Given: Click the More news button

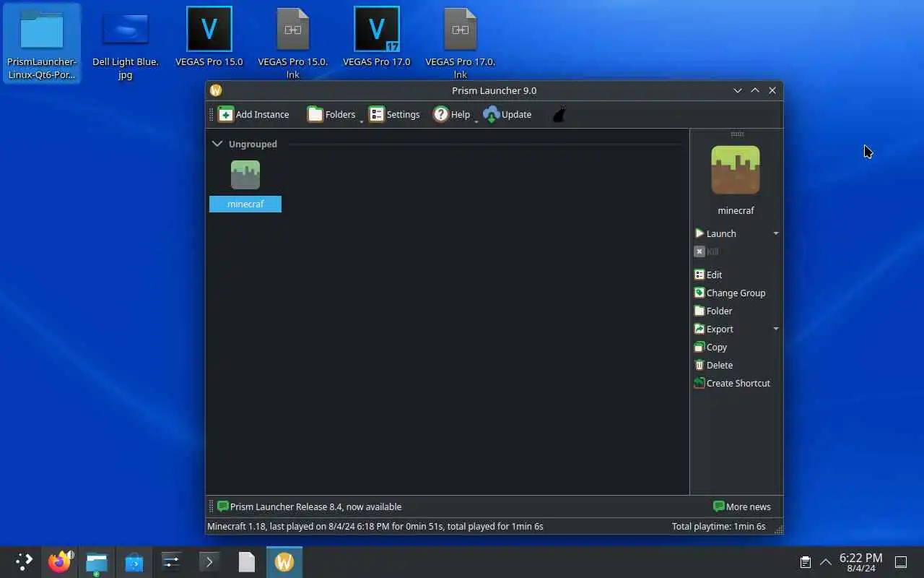Looking at the screenshot, I should tap(741, 506).
